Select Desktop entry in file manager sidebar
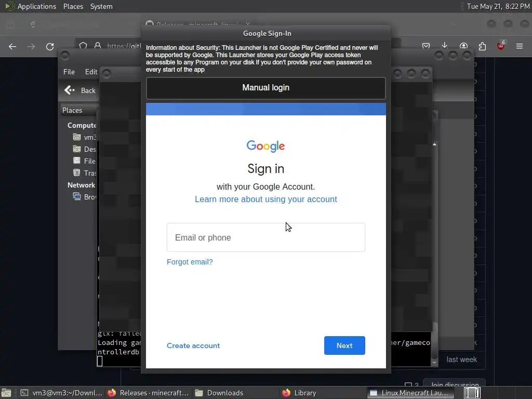The width and height of the screenshot is (532, 399). pos(85,149)
